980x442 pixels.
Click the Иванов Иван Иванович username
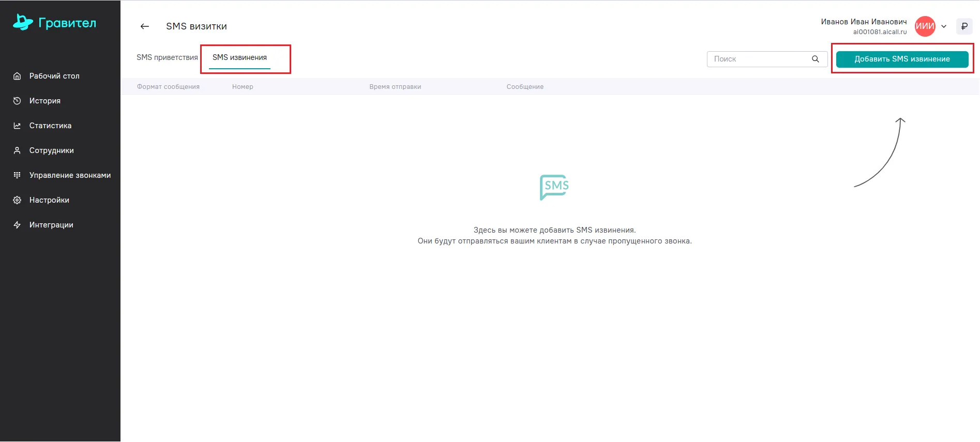[x=864, y=22]
